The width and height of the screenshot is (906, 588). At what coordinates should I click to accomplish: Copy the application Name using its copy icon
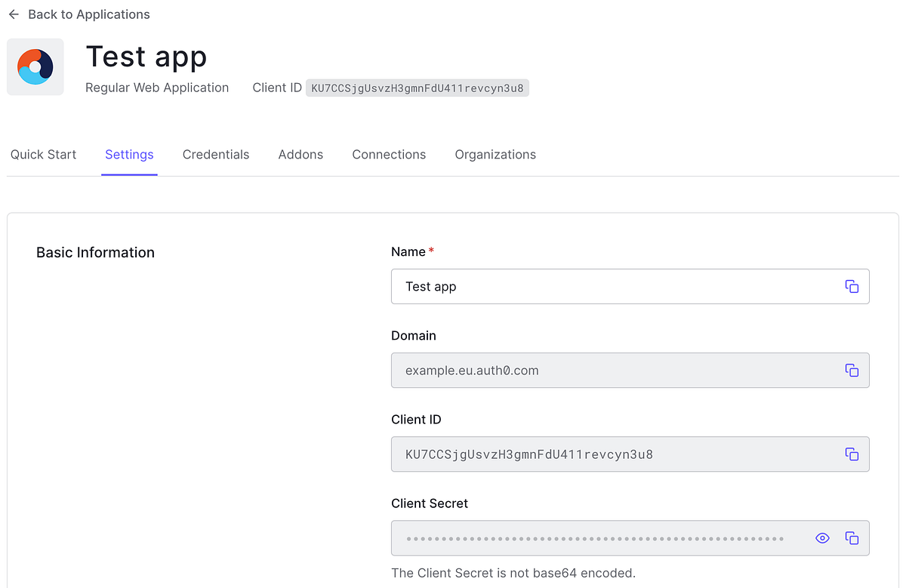coord(852,286)
